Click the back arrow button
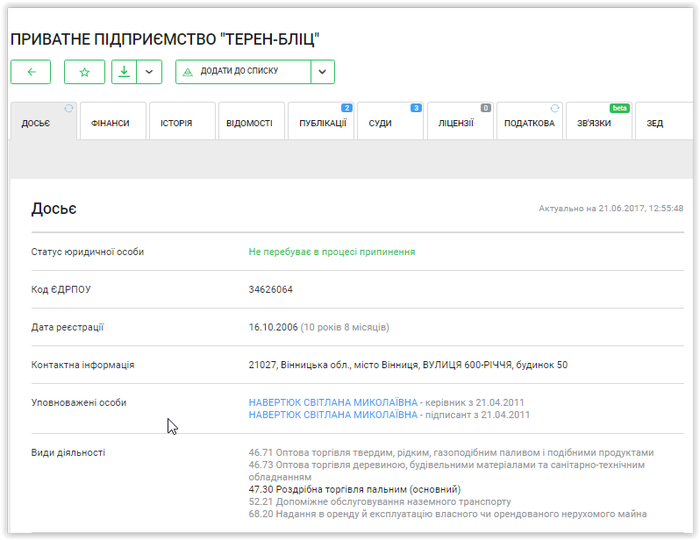 [31, 72]
